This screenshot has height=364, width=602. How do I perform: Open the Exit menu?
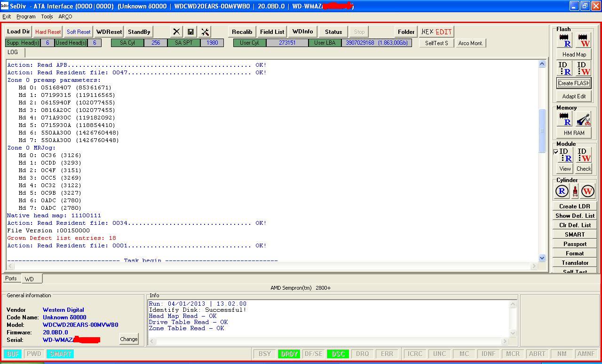[x=7, y=16]
